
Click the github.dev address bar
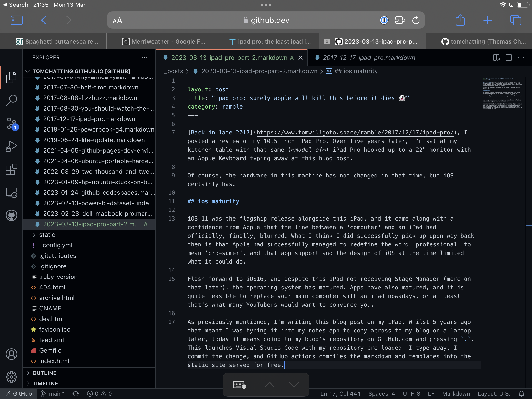266,20
